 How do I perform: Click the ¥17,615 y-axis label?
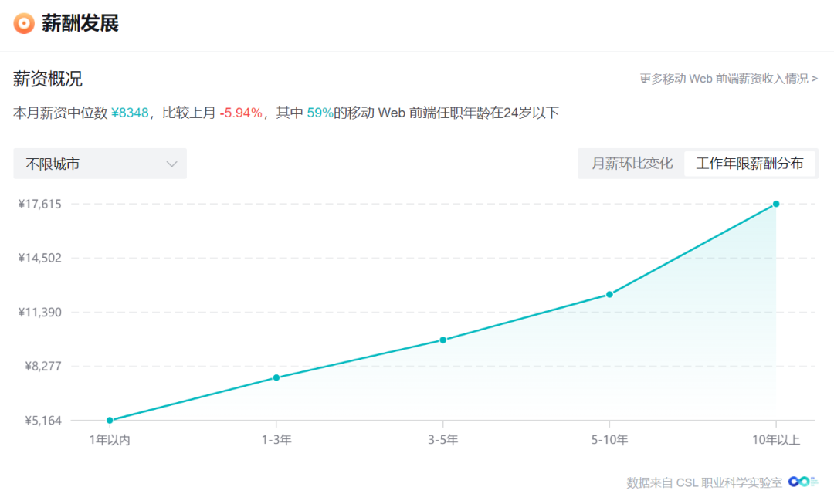pos(40,204)
